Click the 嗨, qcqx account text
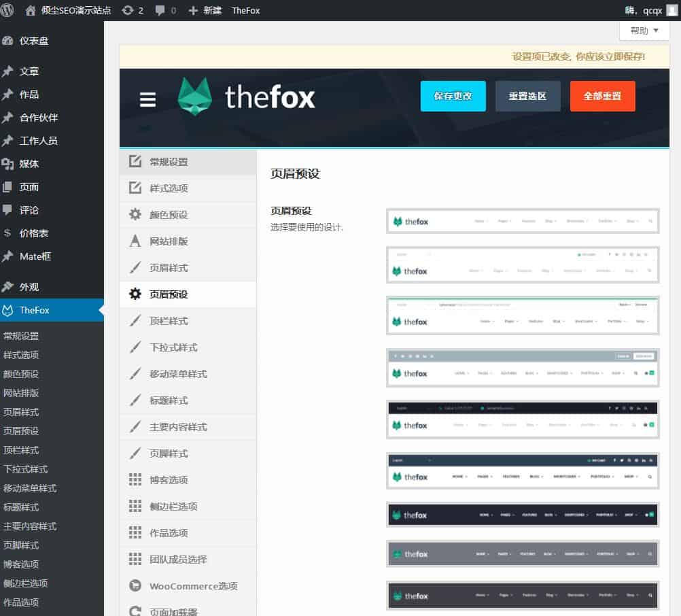681x616 pixels. pos(643,10)
